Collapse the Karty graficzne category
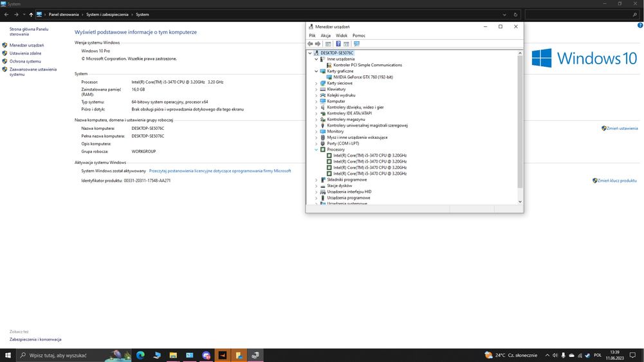 pos(317,71)
